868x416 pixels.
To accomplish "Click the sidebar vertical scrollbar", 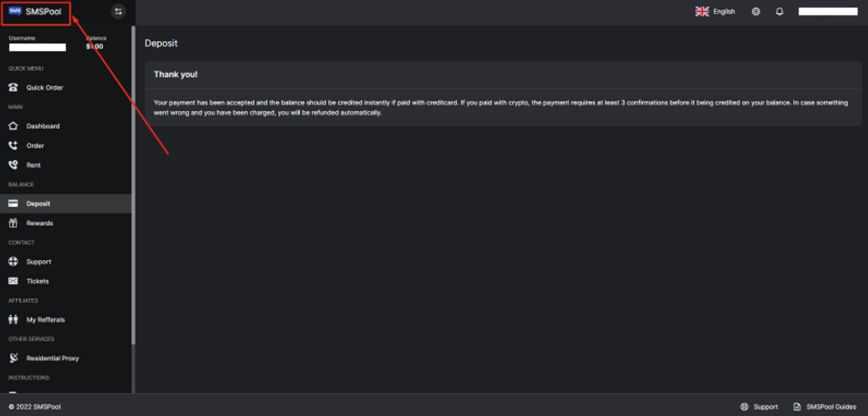I will [133, 185].
